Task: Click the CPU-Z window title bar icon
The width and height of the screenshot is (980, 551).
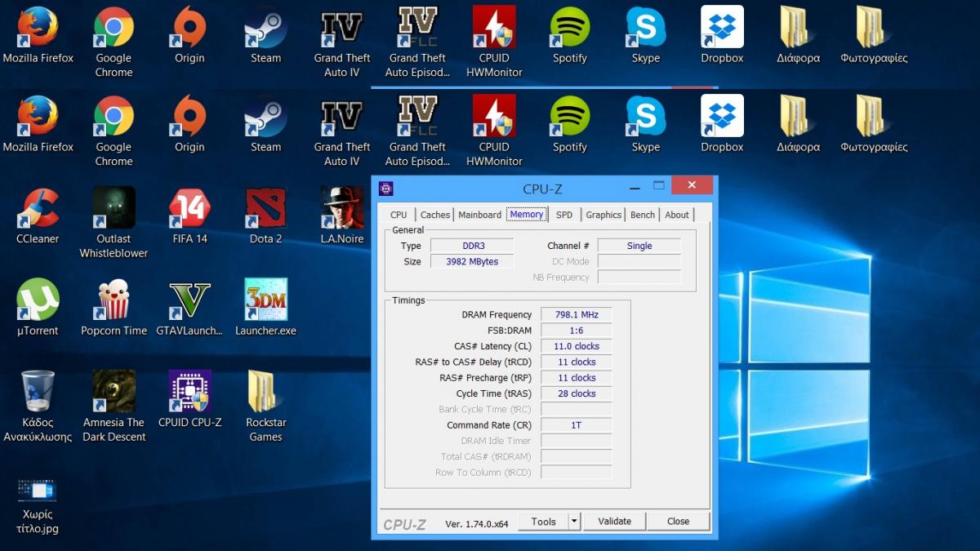Action: (385, 189)
